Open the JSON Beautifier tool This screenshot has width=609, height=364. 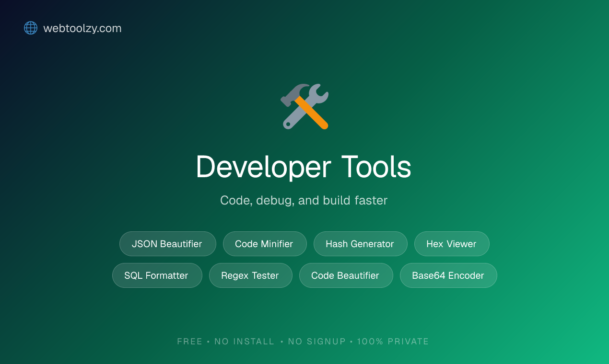point(167,244)
